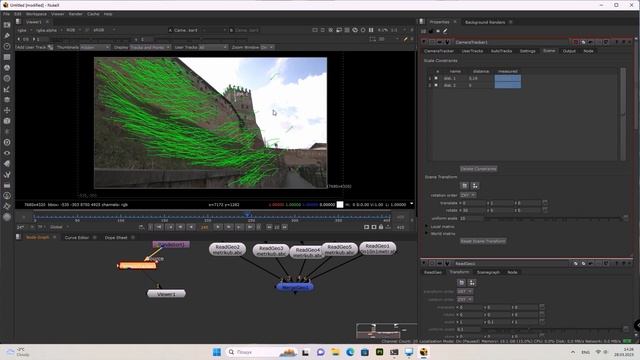Open the Scenegraph tab of ReadGeo1
The height and width of the screenshot is (360, 640).
488,272
